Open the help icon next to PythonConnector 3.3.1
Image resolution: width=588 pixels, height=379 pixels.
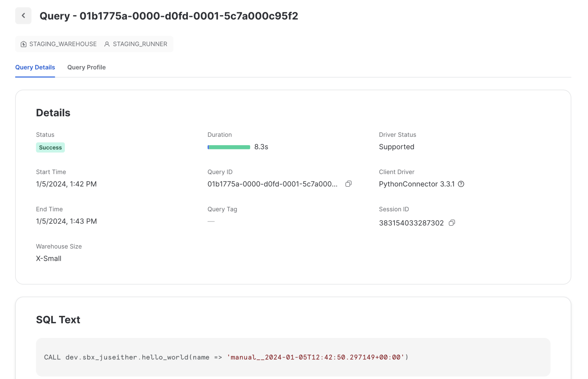tap(461, 184)
